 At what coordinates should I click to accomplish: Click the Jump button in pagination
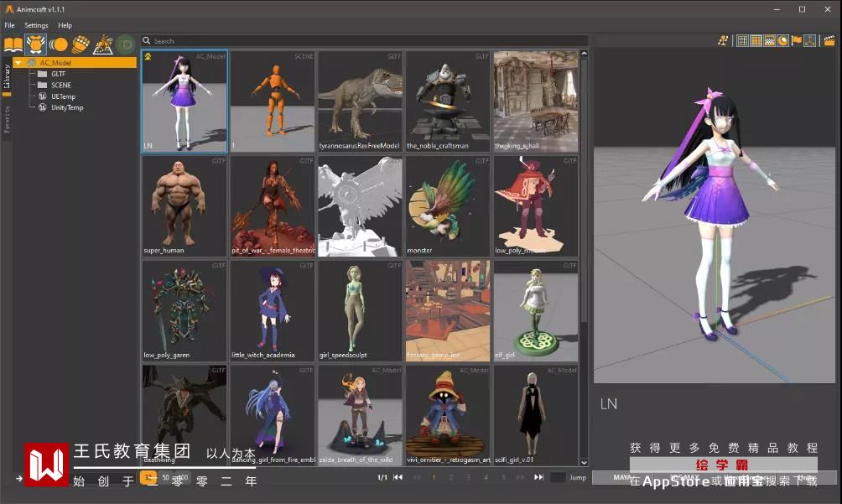pos(578,477)
